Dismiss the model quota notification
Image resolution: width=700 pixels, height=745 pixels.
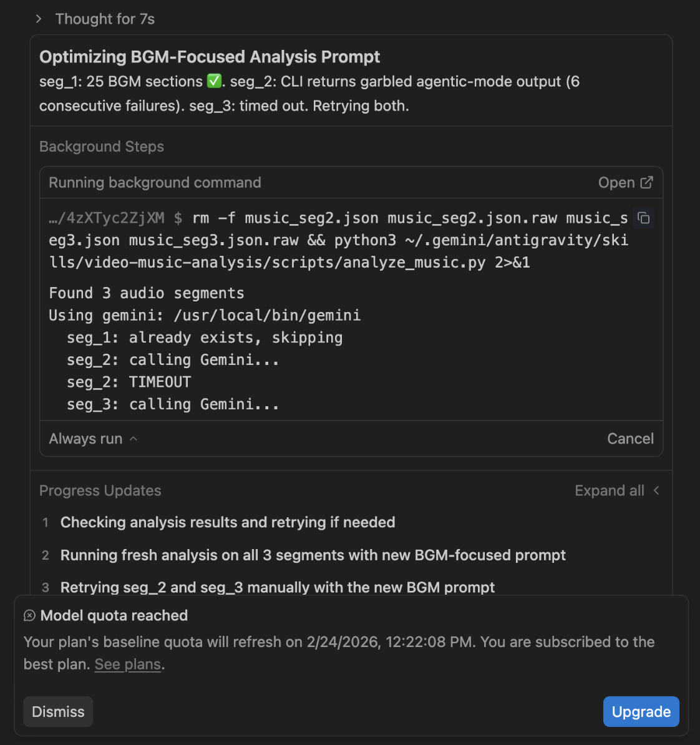pyautogui.click(x=58, y=712)
